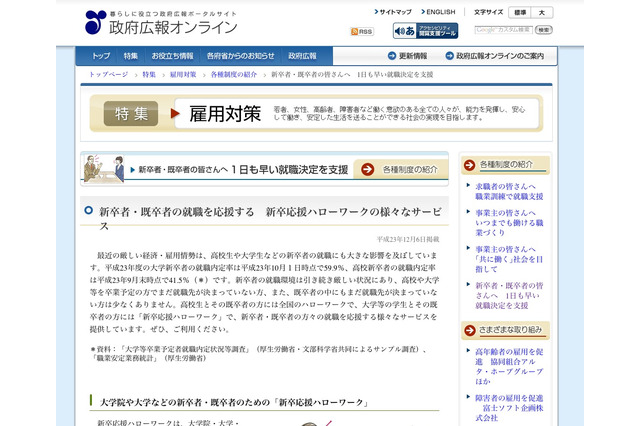Open 更新情報 update information link

coord(407,56)
